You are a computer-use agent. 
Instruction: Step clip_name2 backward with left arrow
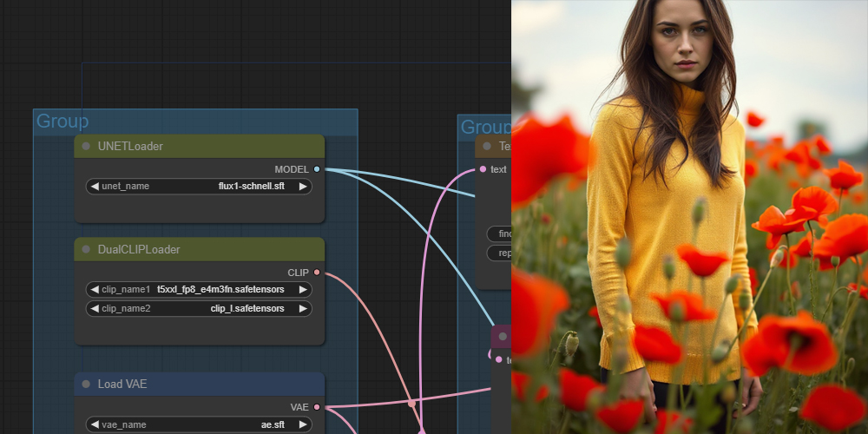95,308
